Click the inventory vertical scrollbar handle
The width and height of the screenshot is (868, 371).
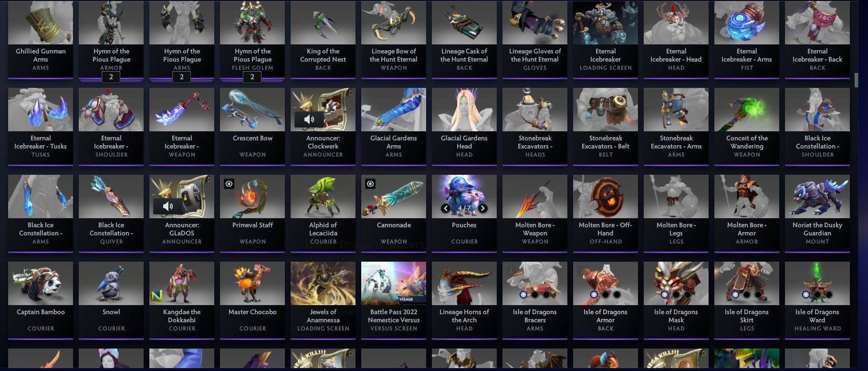[857, 80]
